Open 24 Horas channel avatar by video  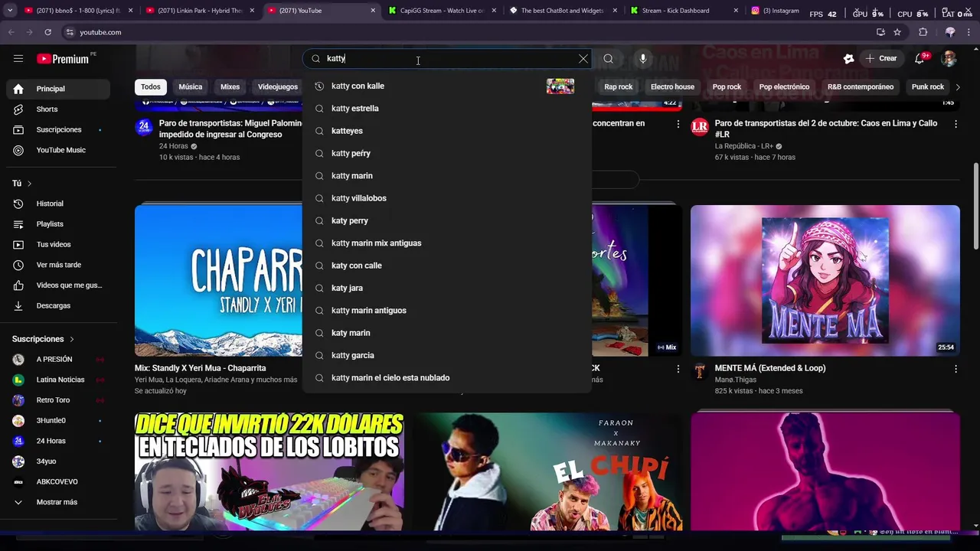[144, 127]
